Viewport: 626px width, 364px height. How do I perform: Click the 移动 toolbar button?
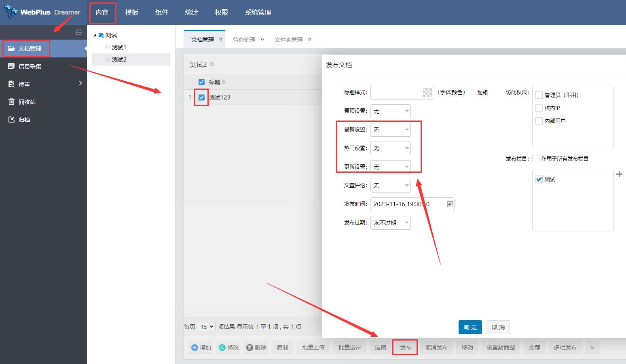(x=467, y=347)
